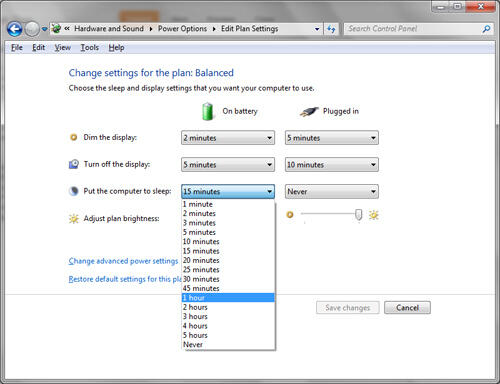Screen dimensions: 500x384
Task: Select 3 minutes from sleep list
Action: click(x=228, y=223)
